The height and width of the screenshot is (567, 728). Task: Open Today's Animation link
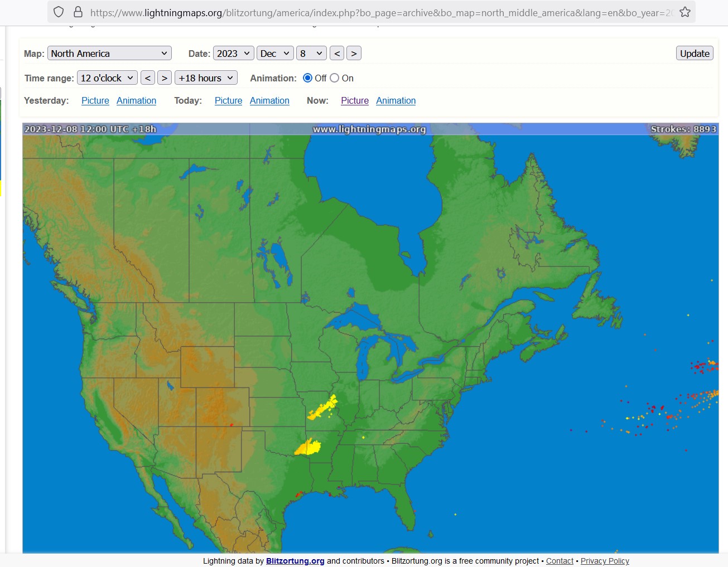(x=269, y=101)
